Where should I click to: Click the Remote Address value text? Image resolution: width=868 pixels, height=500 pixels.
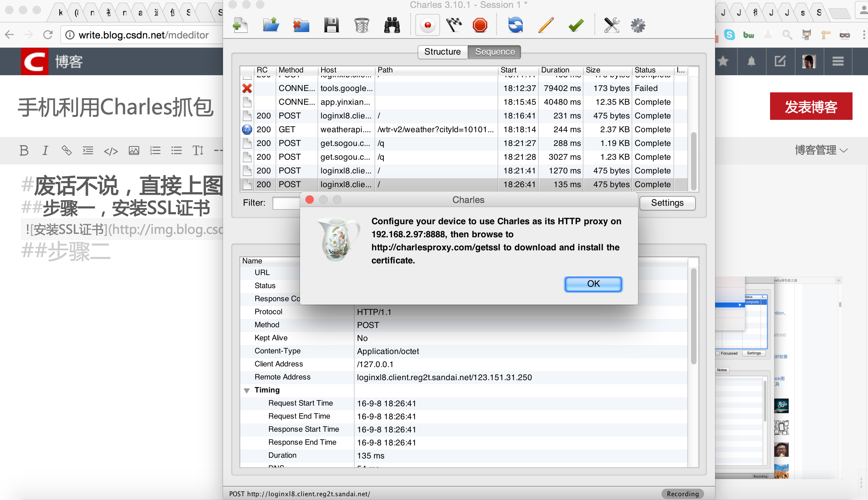tap(444, 377)
